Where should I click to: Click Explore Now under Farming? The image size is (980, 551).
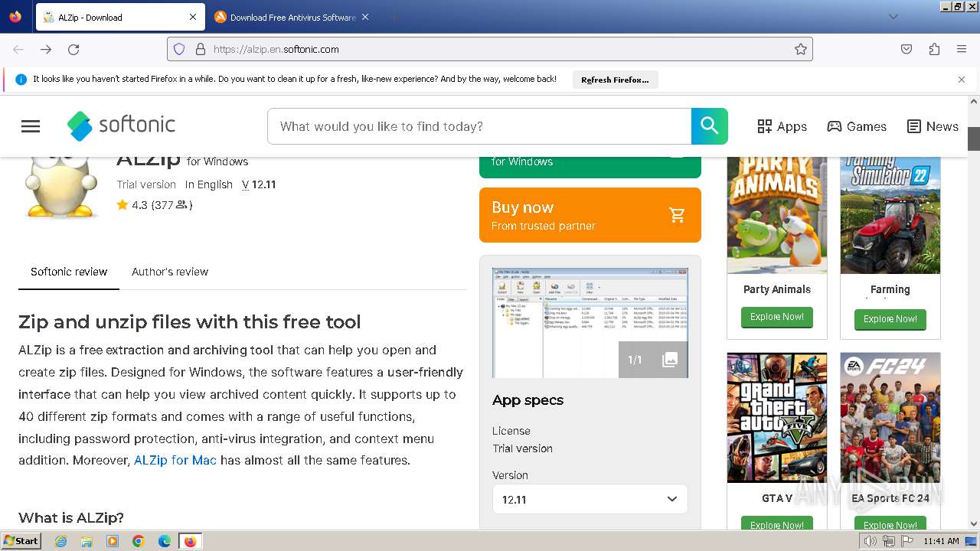tap(890, 318)
